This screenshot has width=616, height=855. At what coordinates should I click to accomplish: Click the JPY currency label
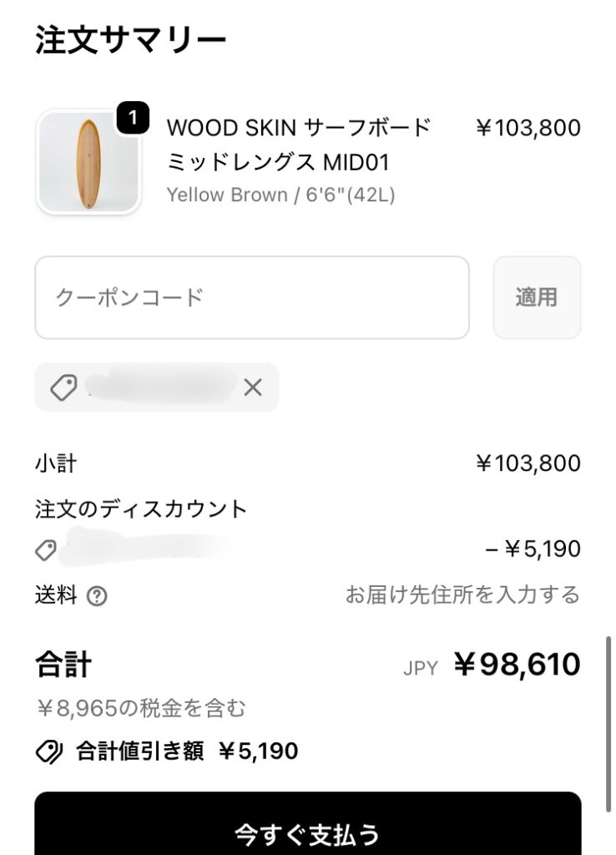(420, 668)
